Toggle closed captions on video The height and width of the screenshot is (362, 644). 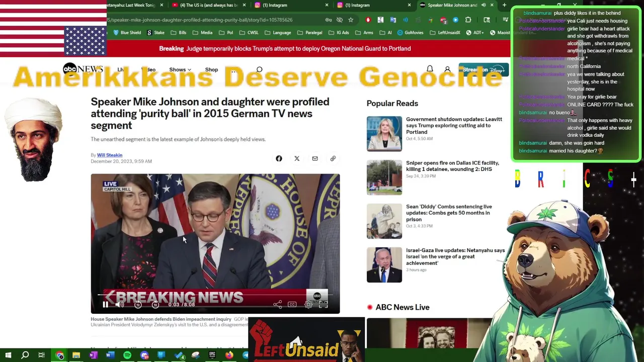pyautogui.click(x=292, y=304)
